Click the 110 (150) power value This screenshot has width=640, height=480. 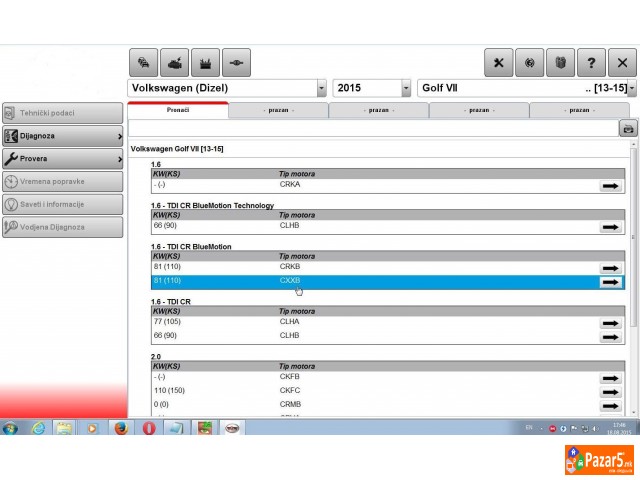pos(169,391)
